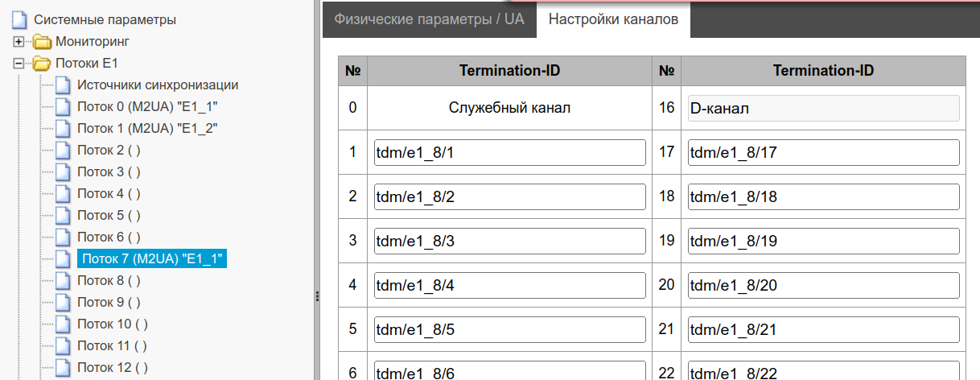Click the D-канал field for channel 16
Screen dimensions: 980x380
coord(823,108)
